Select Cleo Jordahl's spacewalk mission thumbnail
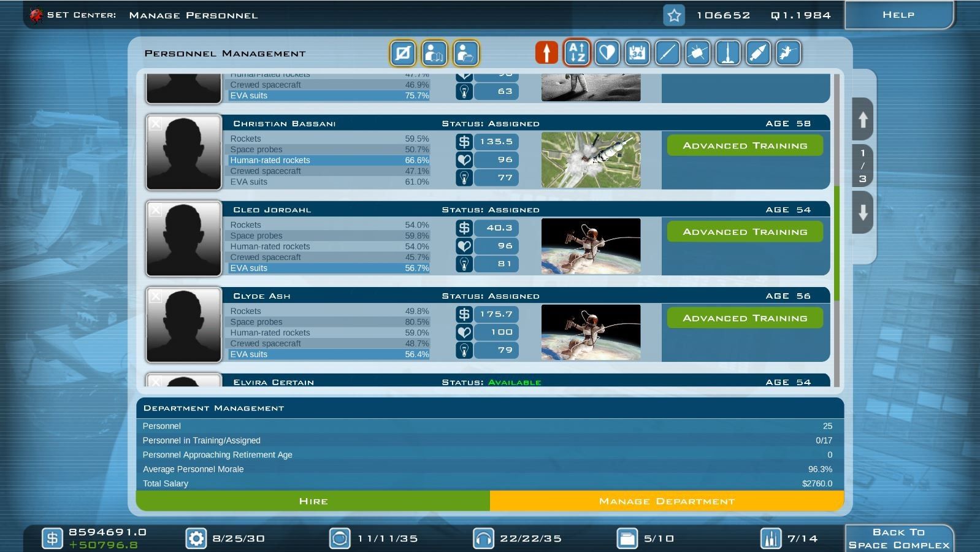Viewport: 980px width, 552px height. (x=591, y=246)
